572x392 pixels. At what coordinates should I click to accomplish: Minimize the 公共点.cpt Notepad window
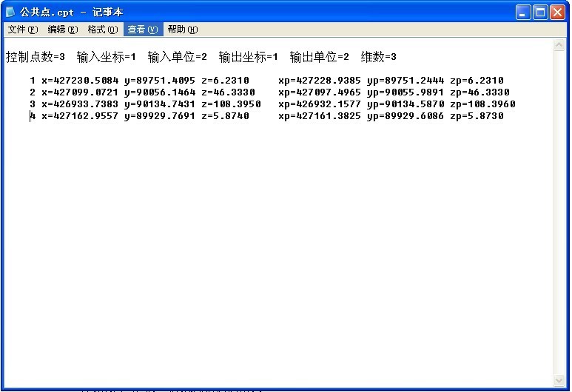click(523, 13)
